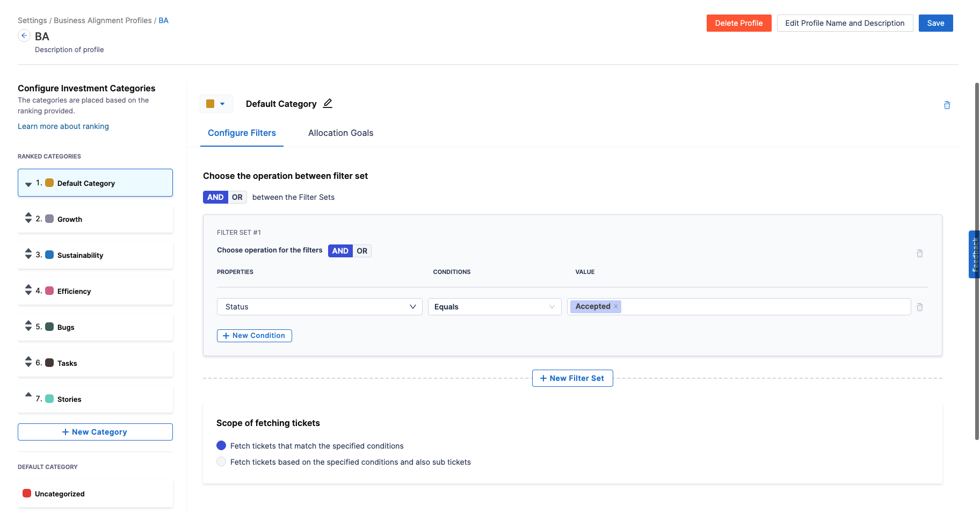Open the Configure Filters tab
This screenshot has height=512, width=980.
click(x=242, y=133)
